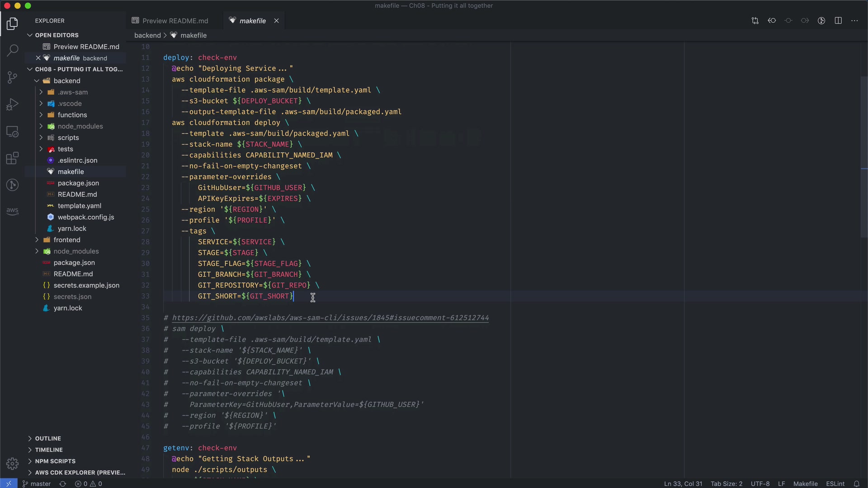868x488 pixels.
Task: Expand the frontend folder
Action: (66, 240)
